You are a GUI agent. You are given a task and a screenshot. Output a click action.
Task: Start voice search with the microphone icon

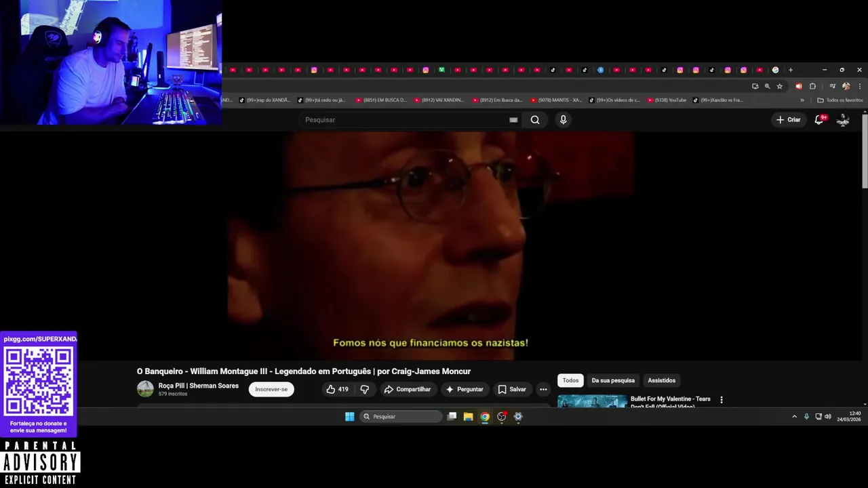563,120
